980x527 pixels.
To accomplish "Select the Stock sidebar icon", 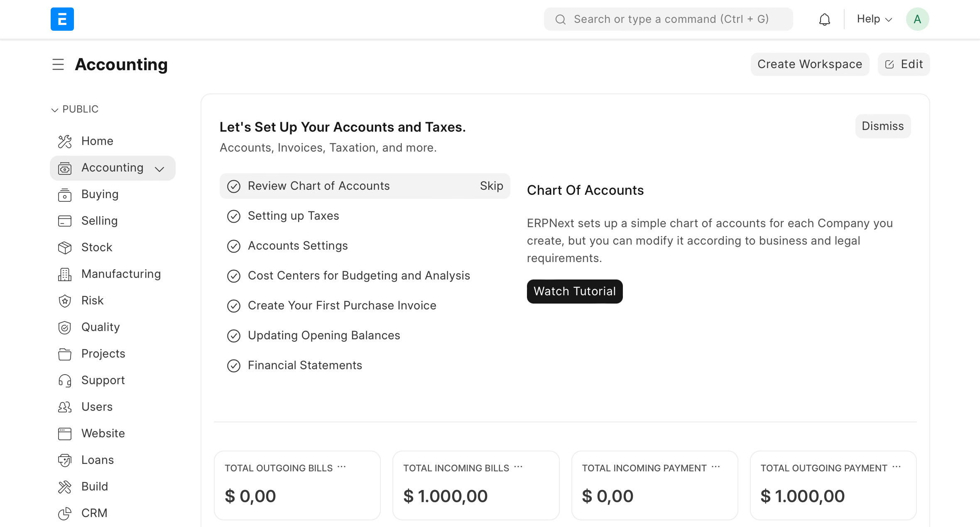I will click(65, 247).
